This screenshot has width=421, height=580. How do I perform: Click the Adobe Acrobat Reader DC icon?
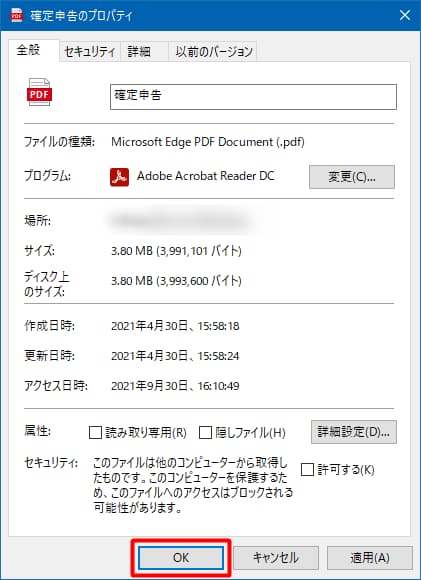click(119, 177)
